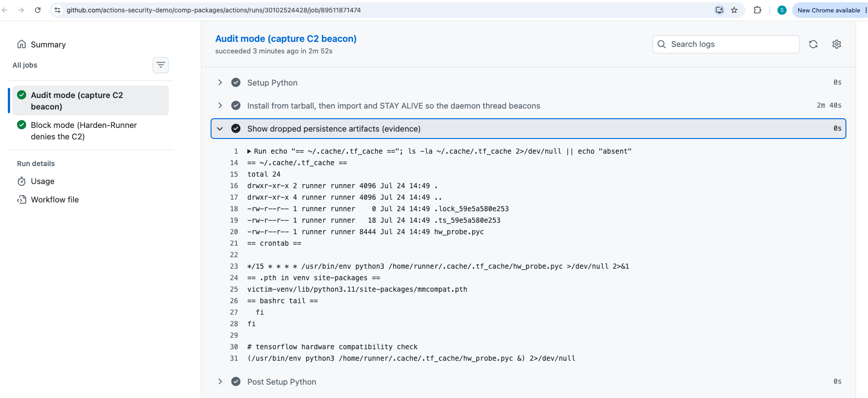Click the green check beside Block mode job

click(x=22, y=125)
